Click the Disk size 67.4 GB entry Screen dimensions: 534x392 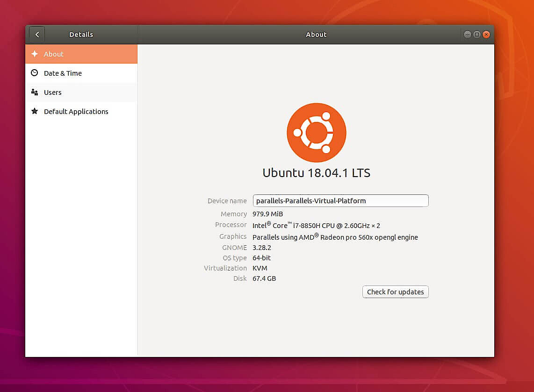point(264,278)
